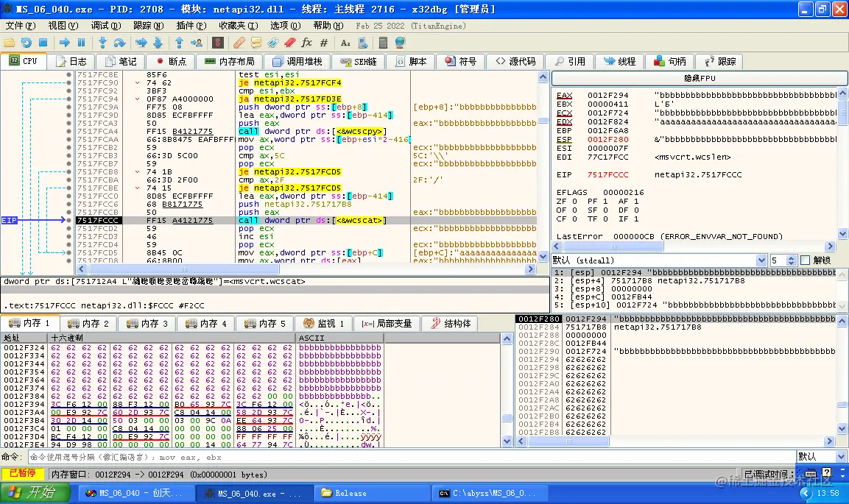Open the bookmarks red icon

pos(290,43)
